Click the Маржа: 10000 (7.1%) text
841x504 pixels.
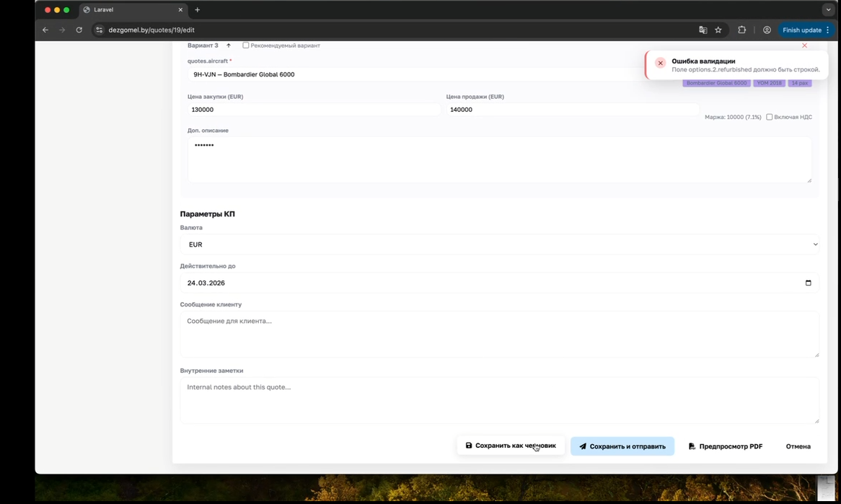[733, 117]
